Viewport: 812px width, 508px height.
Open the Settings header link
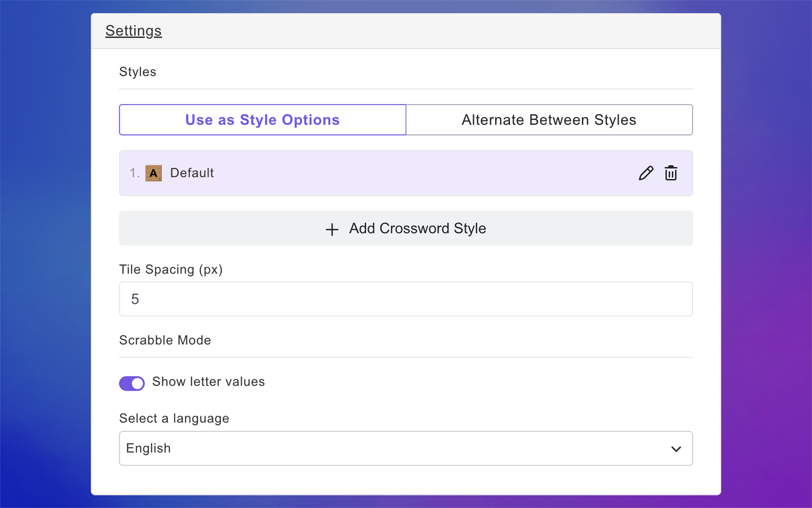[x=133, y=31]
